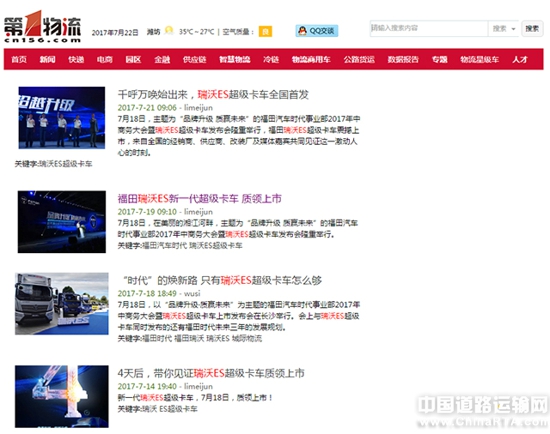
Task: Open the 物流星级车 menu item
Action: click(x=479, y=59)
